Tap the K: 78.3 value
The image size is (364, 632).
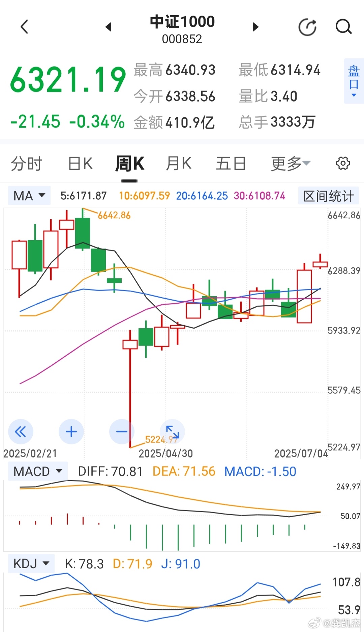[x=84, y=564]
